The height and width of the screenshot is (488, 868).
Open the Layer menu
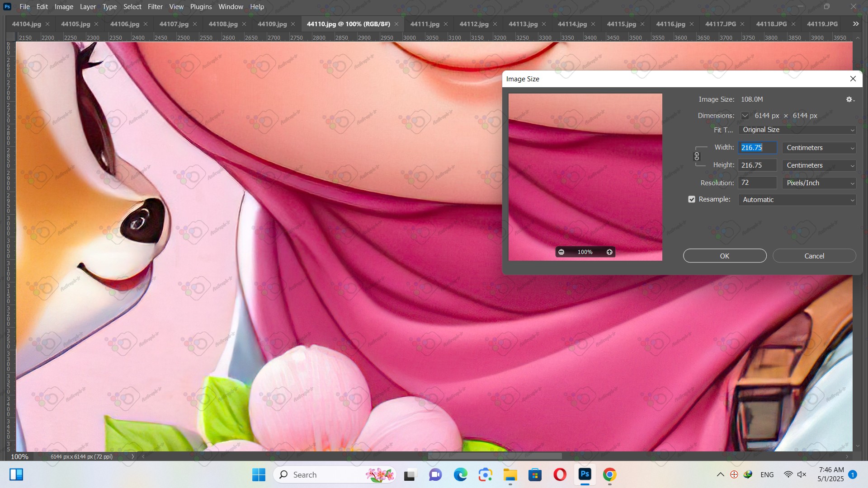point(88,7)
